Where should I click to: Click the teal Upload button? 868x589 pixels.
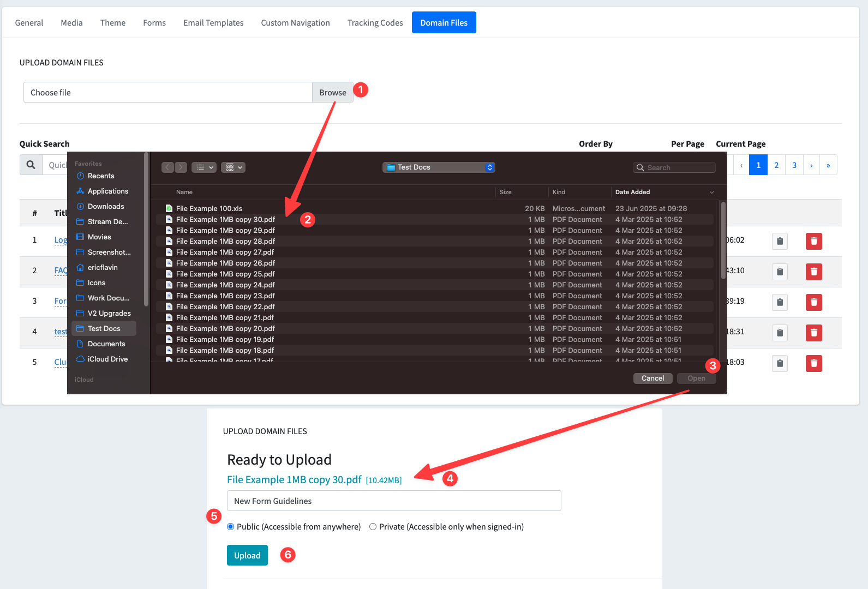click(247, 555)
